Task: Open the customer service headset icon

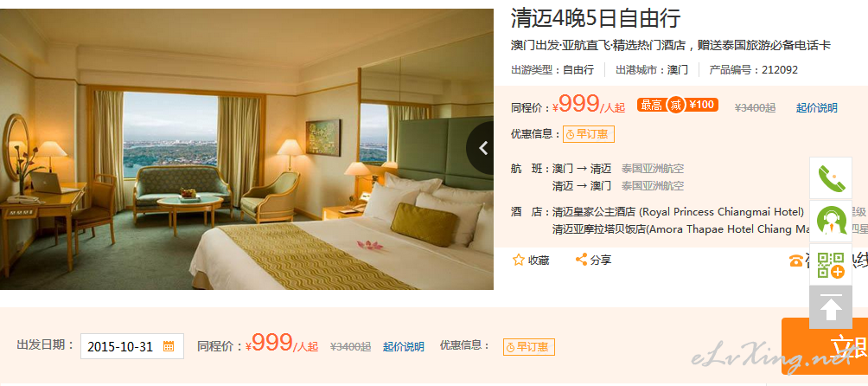Action: [831, 221]
